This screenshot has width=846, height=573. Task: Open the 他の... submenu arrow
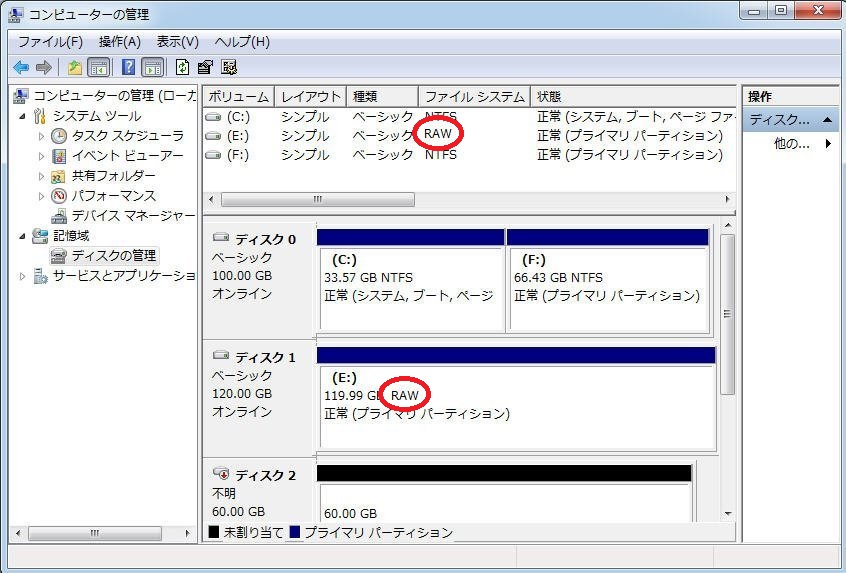[828, 144]
